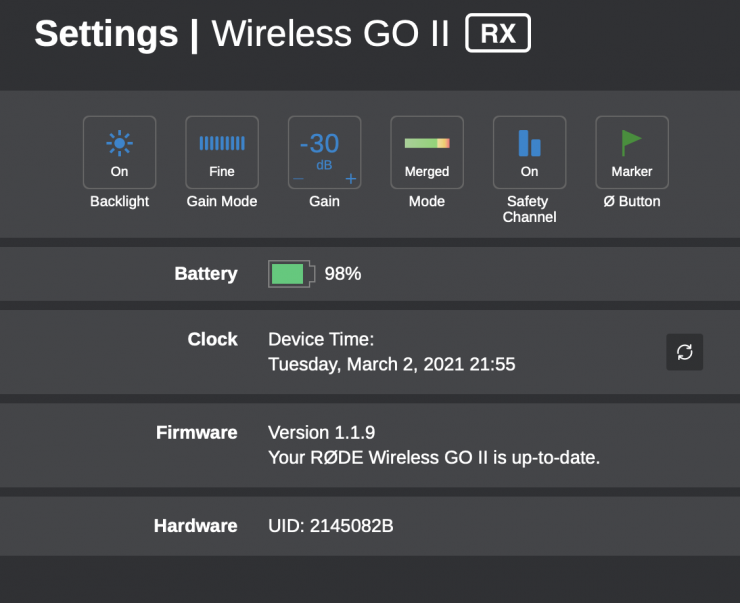Click the Settings heading title

pos(106,34)
